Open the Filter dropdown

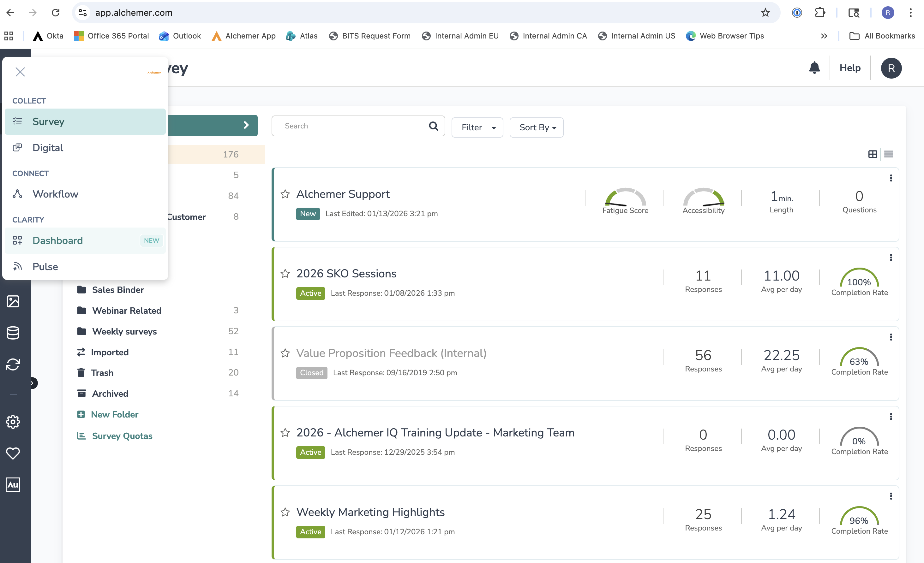[x=477, y=127]
